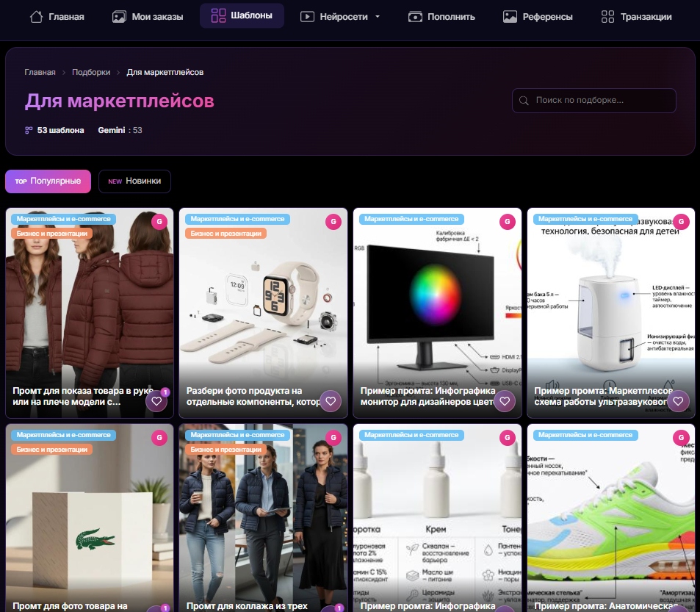The width and height of the screenshot is (700, 612).
Task: Click in Поиск по подборке search field
Action: click(x=593, y=101)
